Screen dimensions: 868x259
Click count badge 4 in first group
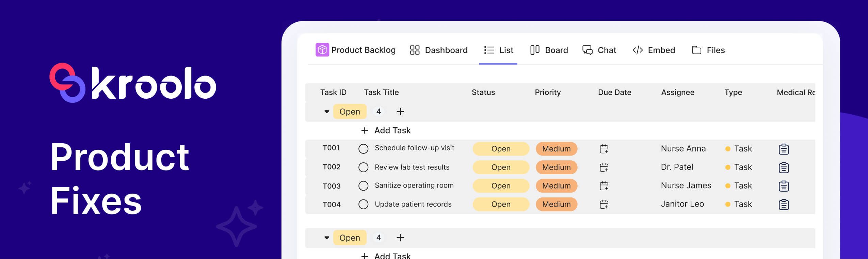click(379, 111)
